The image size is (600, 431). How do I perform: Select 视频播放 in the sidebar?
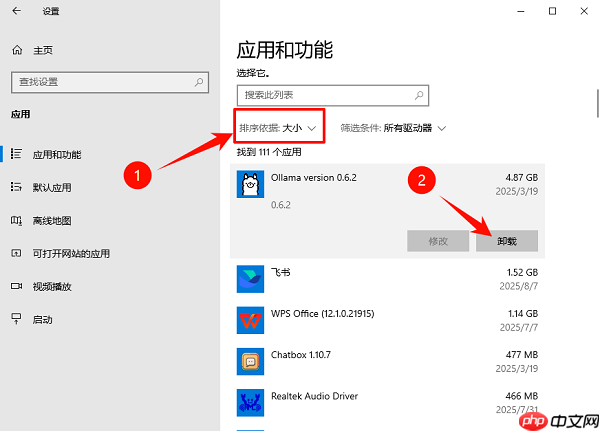pyautogui.click(x=52, y=286)
